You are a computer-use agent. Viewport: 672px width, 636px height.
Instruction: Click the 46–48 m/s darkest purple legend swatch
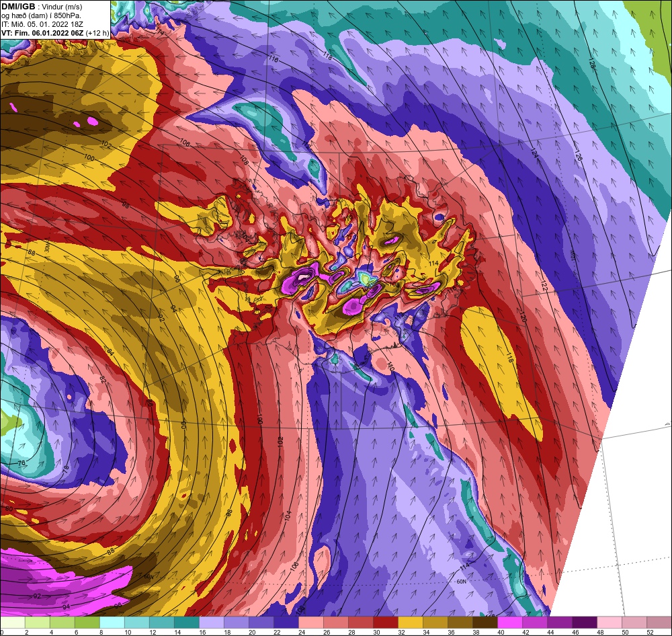pyautogui.click(x=585, y=623)
